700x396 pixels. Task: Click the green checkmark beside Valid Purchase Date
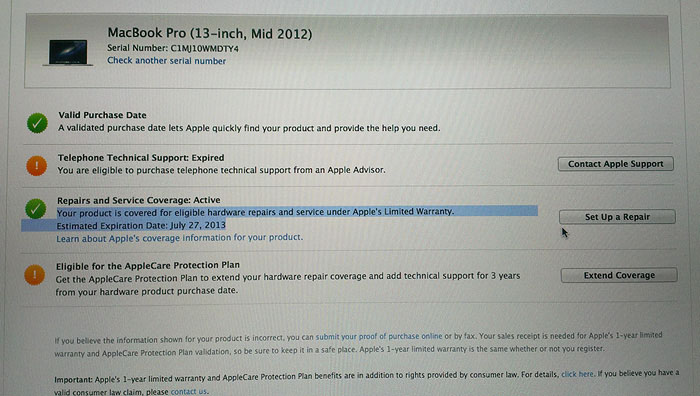tap(38, 123)
